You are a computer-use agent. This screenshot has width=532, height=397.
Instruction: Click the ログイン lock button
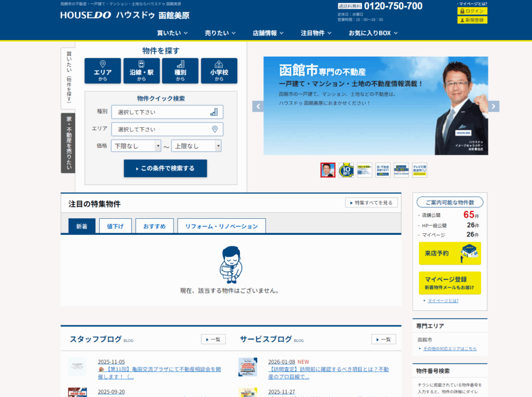click(472, 11)
